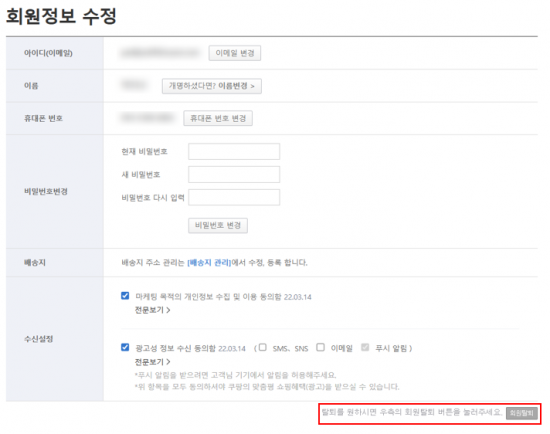Click the 비밀번호 변경 button

pyautogui.click(x=218, y=226)
